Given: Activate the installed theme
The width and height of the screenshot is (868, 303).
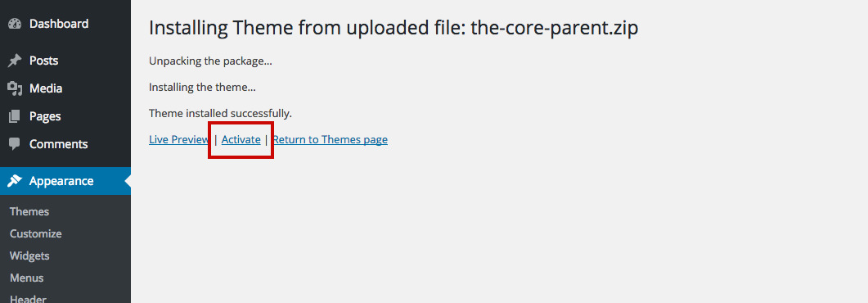Looking at the screenshot, I should 241,139.
